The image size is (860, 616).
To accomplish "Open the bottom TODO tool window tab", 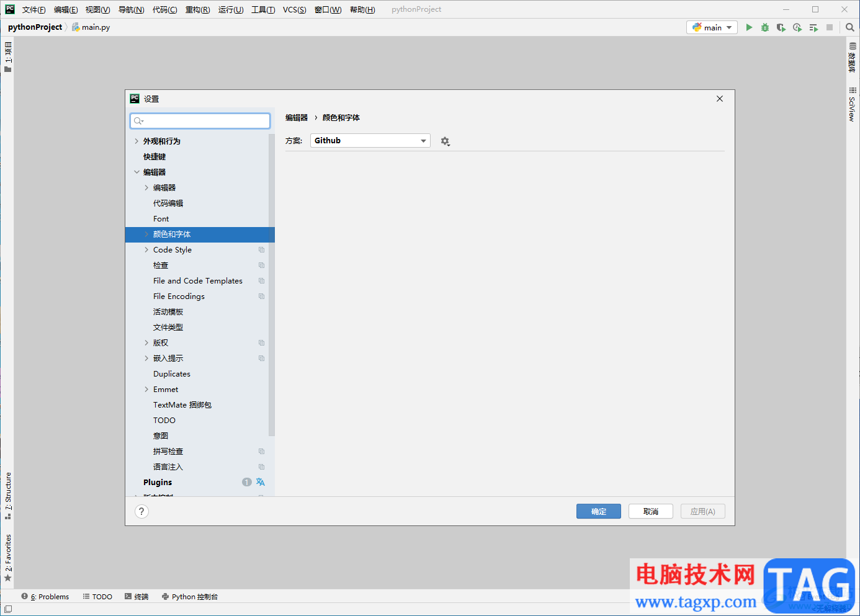I will pos(97,597).
